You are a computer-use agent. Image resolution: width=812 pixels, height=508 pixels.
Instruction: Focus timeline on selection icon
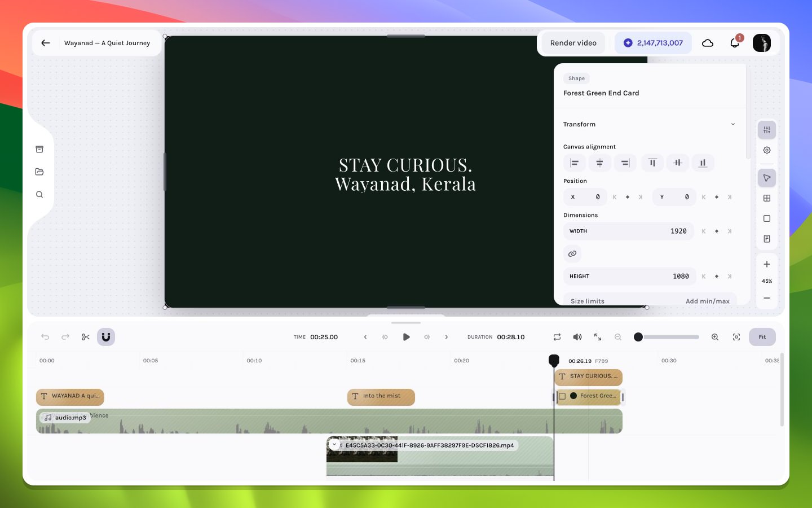[x=736, y=337]
